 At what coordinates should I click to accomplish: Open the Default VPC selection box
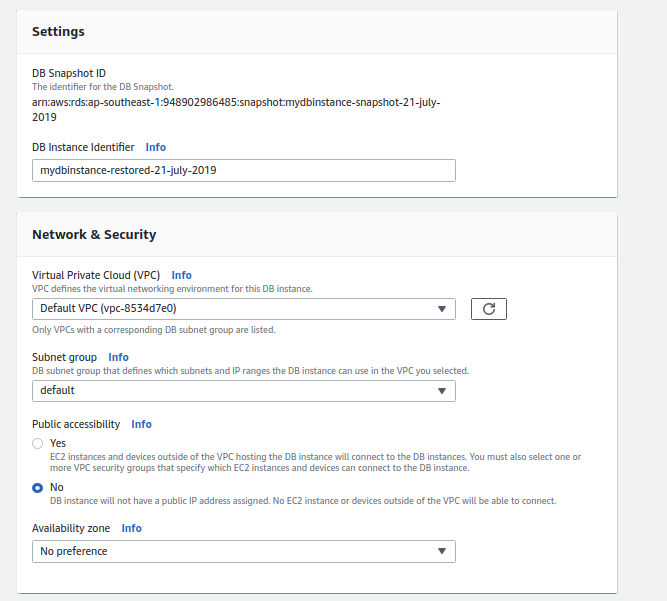click(x=230, y=309)
